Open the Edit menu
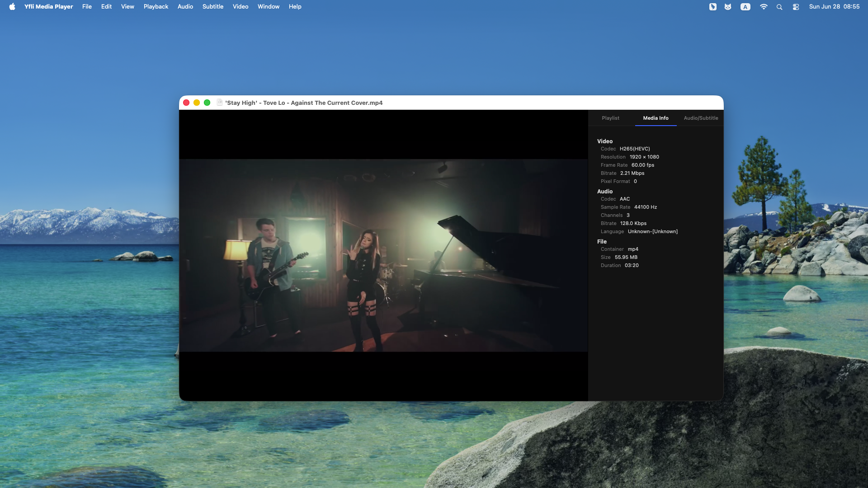The image size is (868, 488). click(106, 6)
